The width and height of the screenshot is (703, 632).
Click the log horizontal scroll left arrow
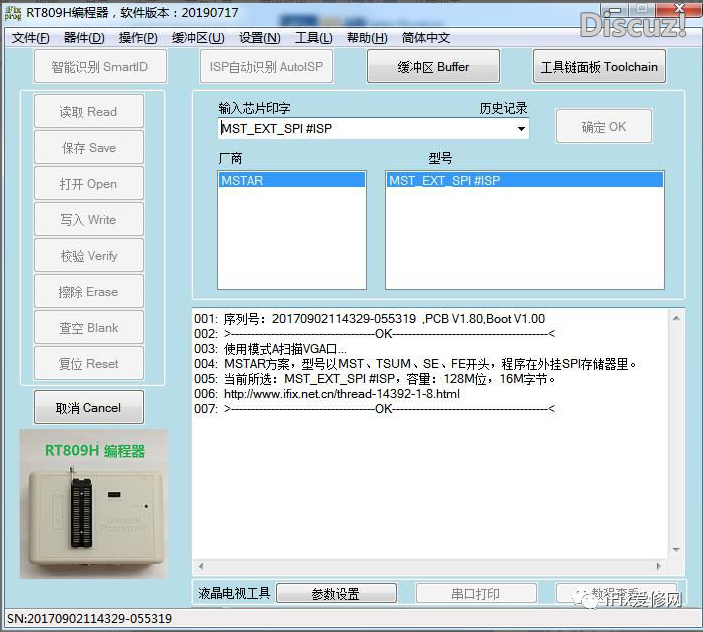tap(201, 566)
